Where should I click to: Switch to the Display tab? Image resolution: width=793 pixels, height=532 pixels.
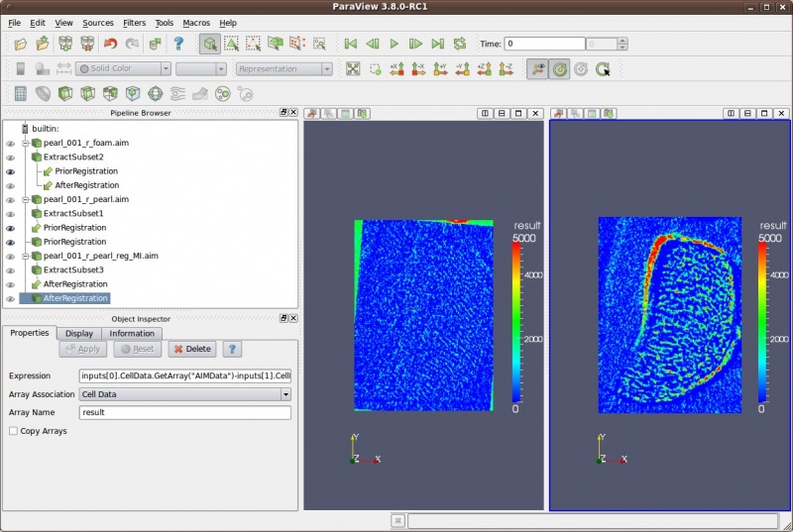(x=79, y=334)
